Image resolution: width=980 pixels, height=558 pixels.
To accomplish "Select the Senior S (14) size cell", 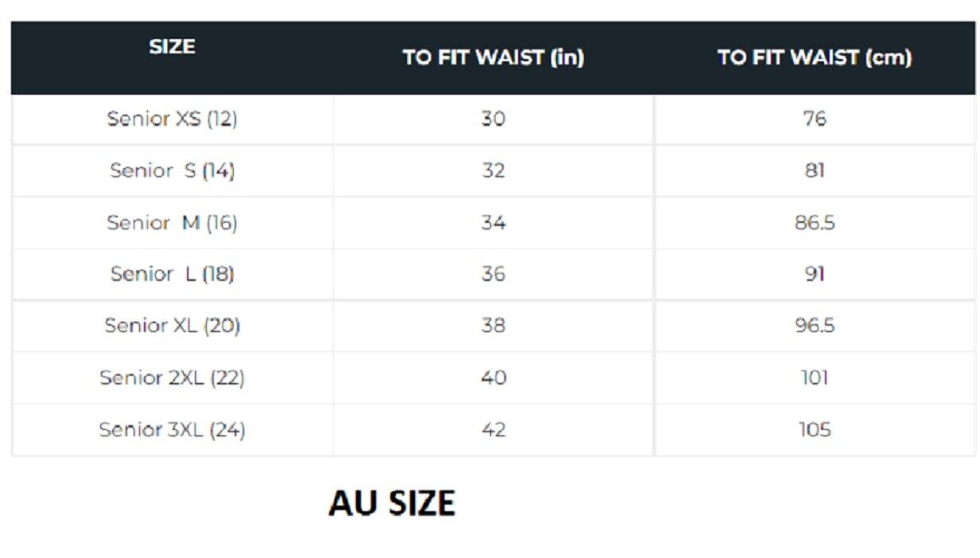I will tap(172, 171).
